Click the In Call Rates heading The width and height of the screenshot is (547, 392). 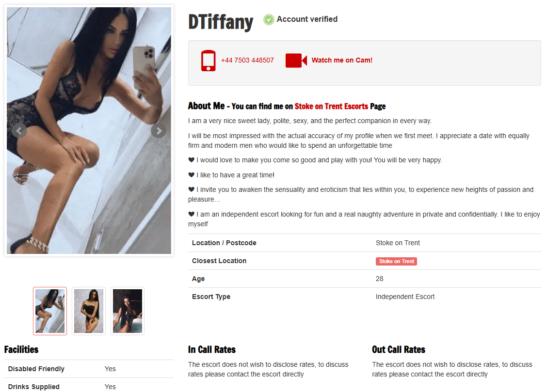click(x=212, y=349)
